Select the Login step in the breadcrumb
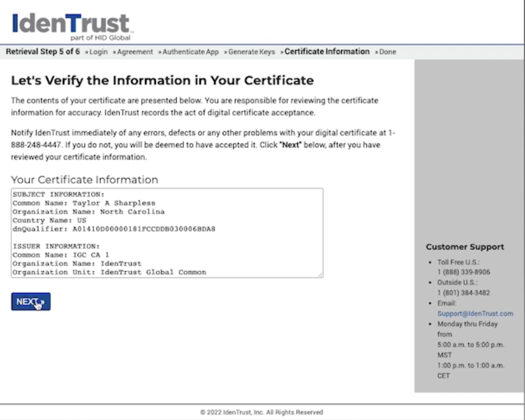Screen dimensions: 525x420 [97, 52]
